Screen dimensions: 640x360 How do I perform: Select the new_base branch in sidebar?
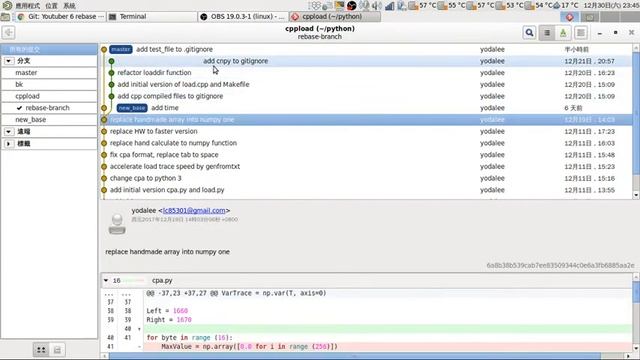coord(49,120)
